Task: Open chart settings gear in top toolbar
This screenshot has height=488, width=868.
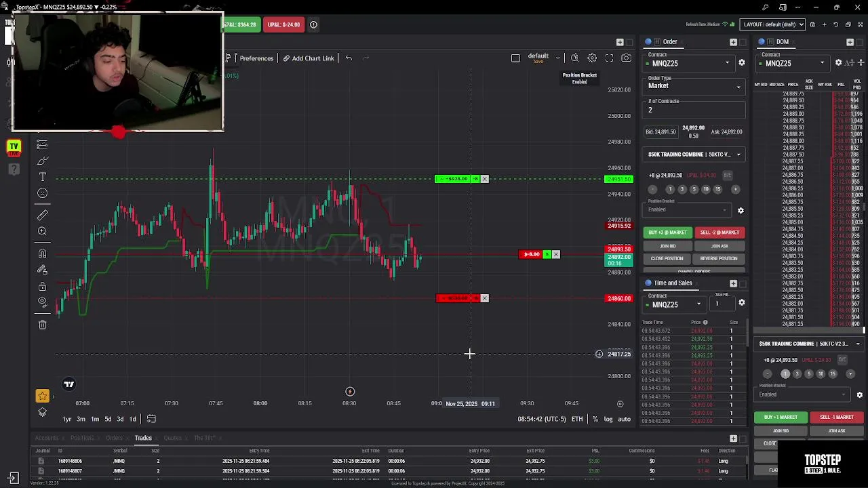Action: pyautogui.click(x=592, y=58)
